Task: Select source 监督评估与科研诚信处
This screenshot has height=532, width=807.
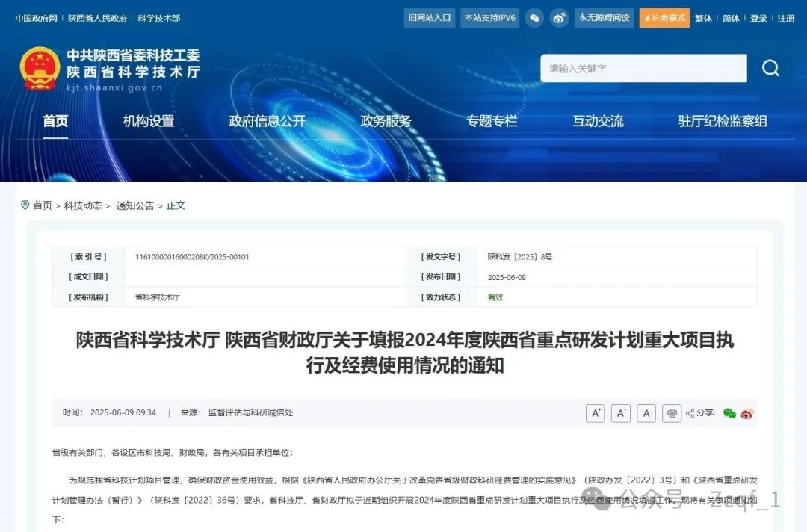Action: pos(250,412)
